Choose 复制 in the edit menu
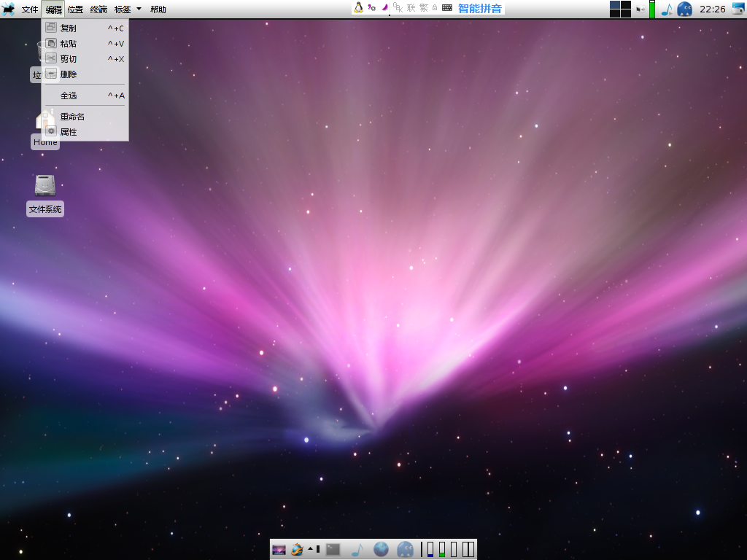The width and height of the screenshot is (747, 560). pos(85,28)
